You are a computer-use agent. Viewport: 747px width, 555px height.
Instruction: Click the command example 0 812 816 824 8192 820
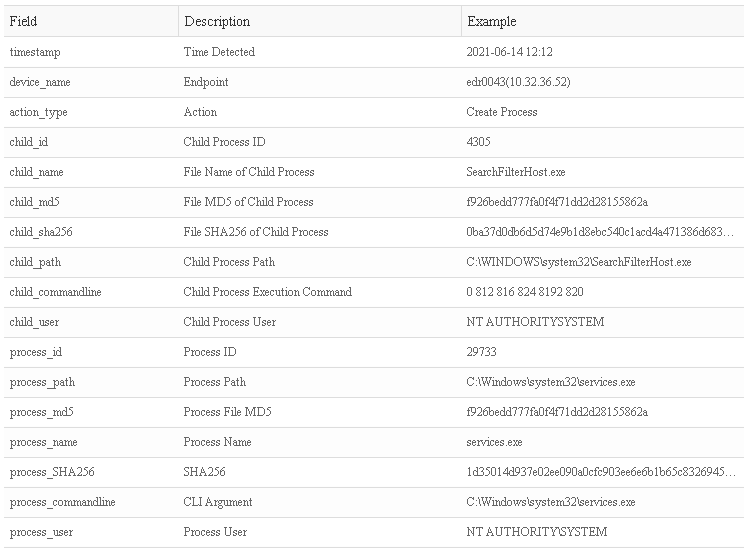525,292
